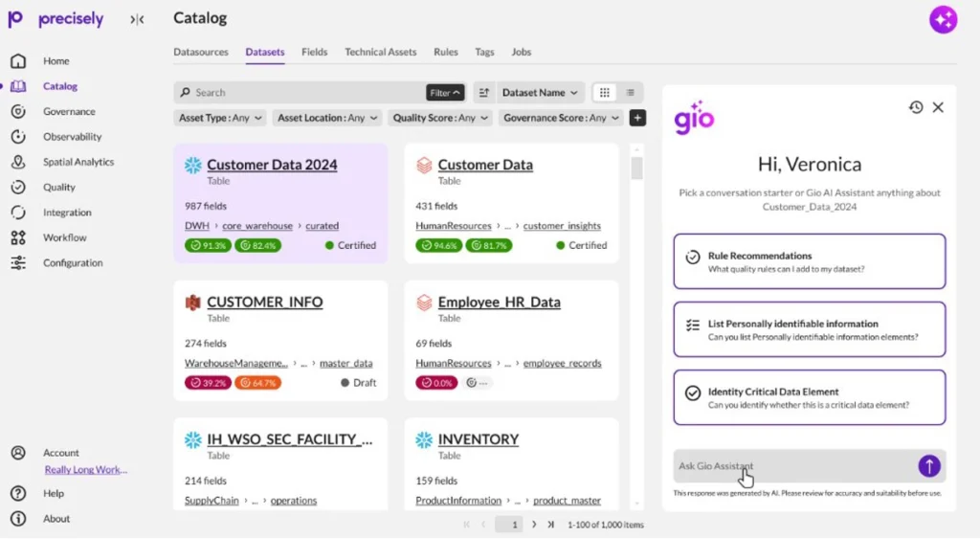This screenshot has width=980, height=539.
Task: Expand INVENTORY path ellipsis
Action: 517,502
